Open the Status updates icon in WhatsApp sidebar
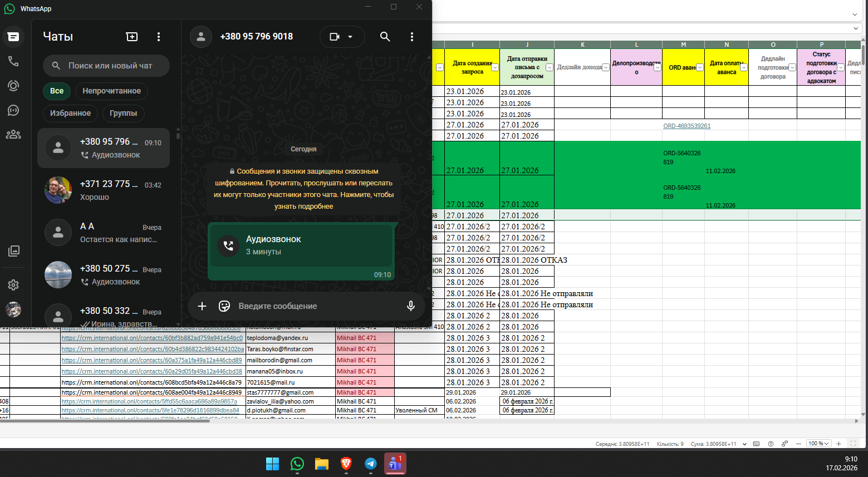 point(13,86)
